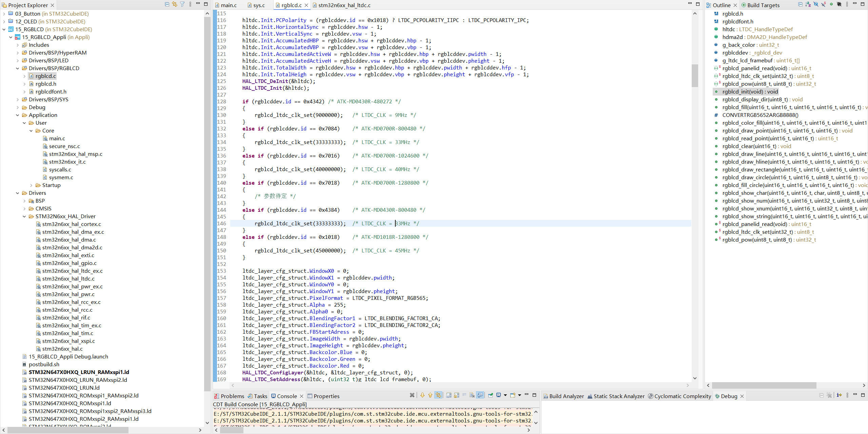Switch to the main.c editor tab
This screenshot has height=434, width=868.
tap(229, 5)
